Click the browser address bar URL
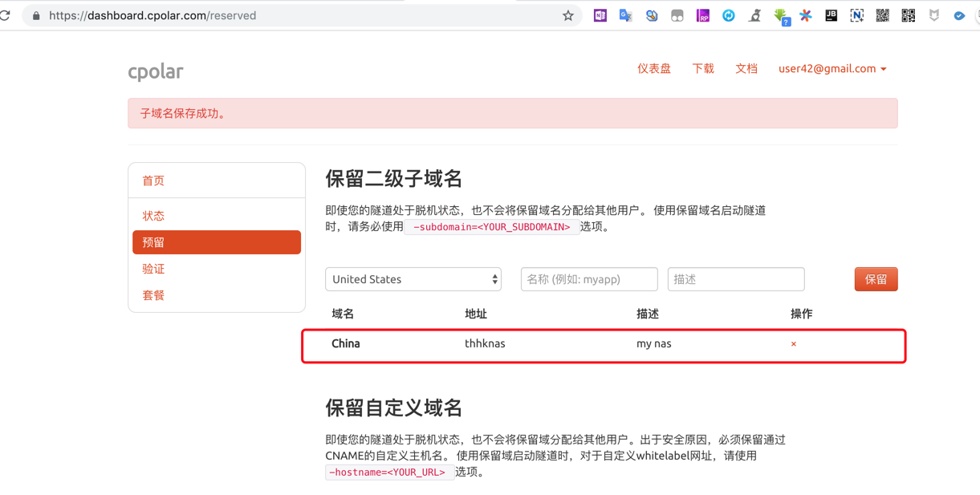 point(152,15)
